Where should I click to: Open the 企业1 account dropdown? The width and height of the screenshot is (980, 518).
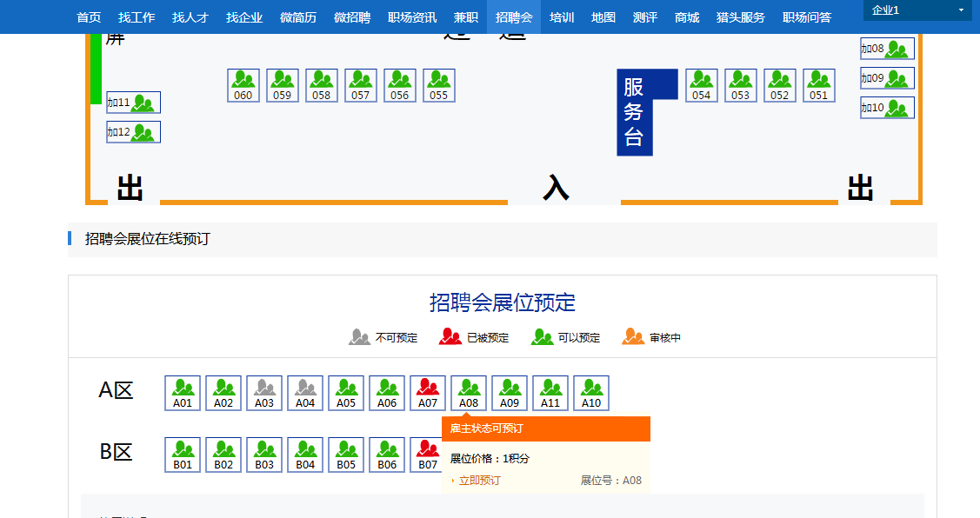pos(917,10)
